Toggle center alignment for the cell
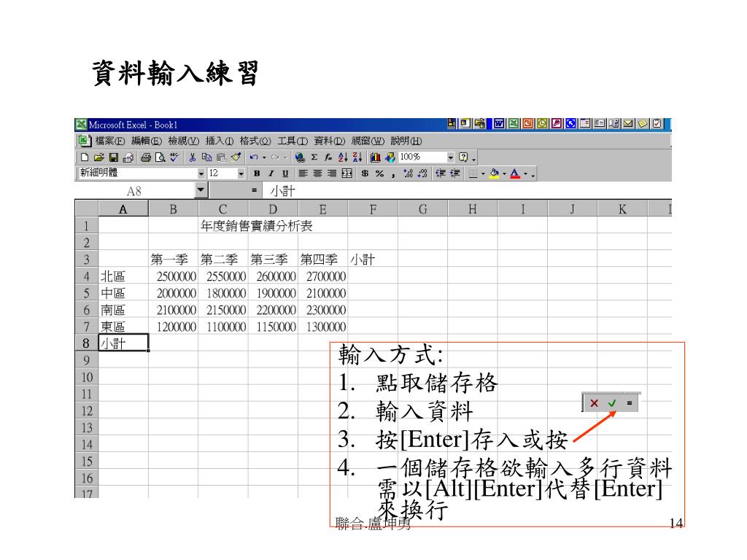The image size is (747, 560). pyautogui.click(x=317, y=174)
